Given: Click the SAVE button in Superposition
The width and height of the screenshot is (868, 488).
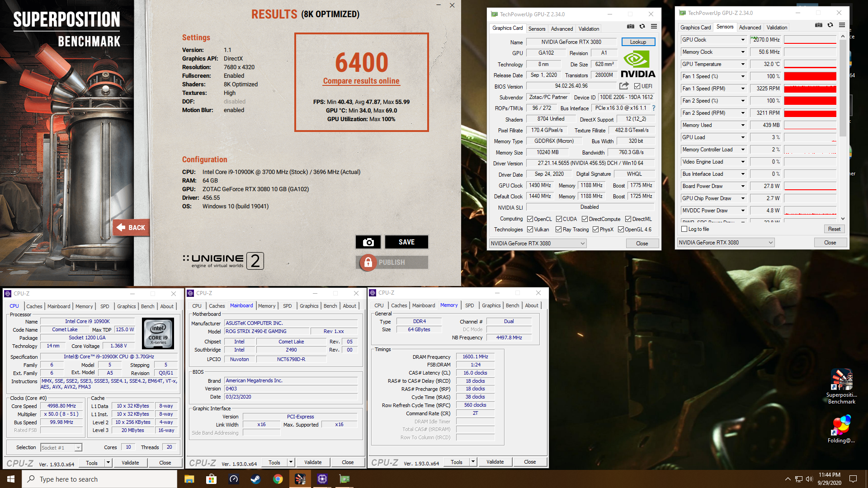Looking at the screenshot, I should (x=406, y=242).
